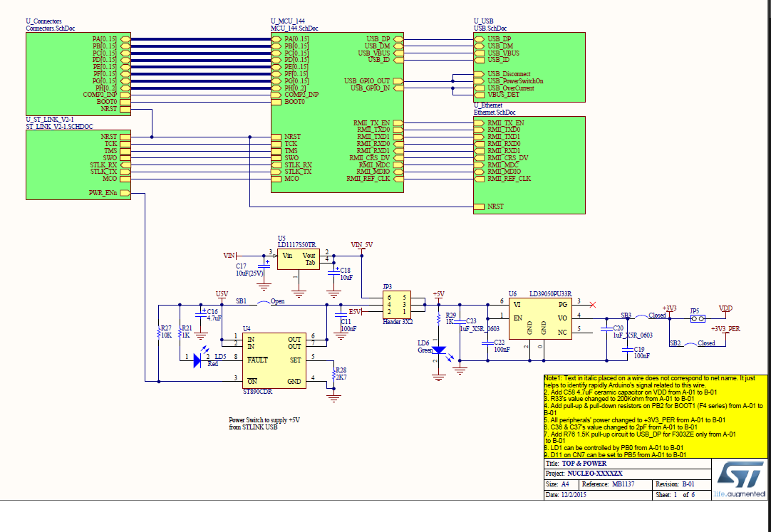The height and width of the screenshot is (532, 771).
Task: Select the JP3 Header 3X2 connector symbol
Action: 398,305
